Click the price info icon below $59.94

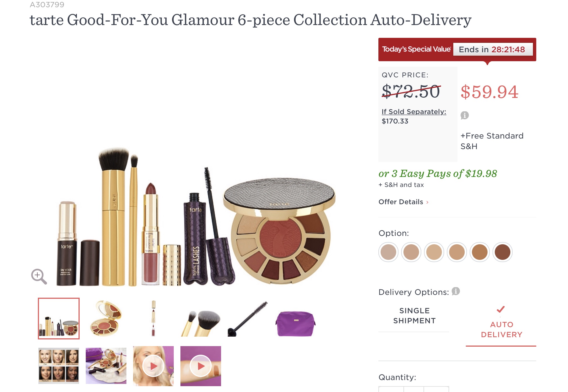(464, 115)
